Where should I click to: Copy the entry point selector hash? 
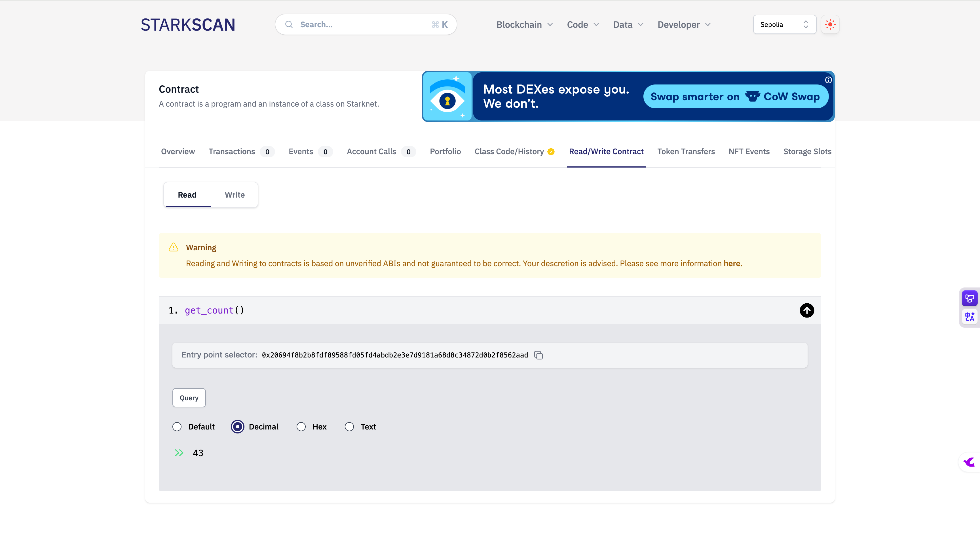(x=538, y=355)
